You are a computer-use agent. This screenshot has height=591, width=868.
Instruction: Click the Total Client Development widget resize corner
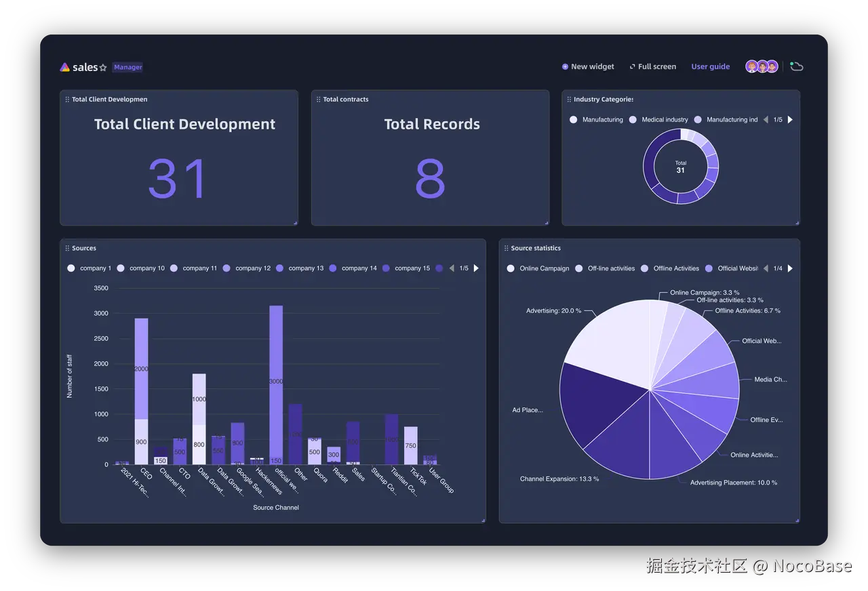[295, 222]
